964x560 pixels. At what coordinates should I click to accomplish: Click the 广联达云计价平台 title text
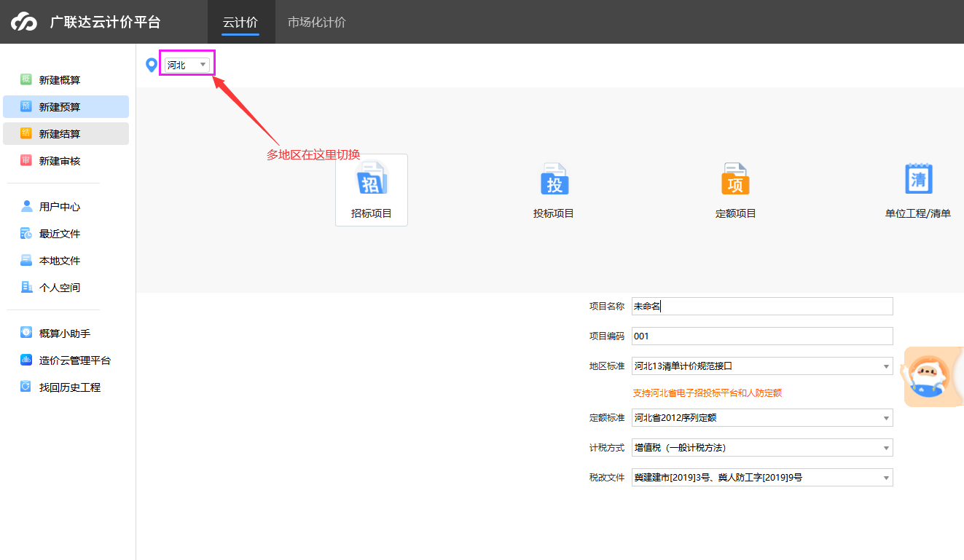pos(105,22)
